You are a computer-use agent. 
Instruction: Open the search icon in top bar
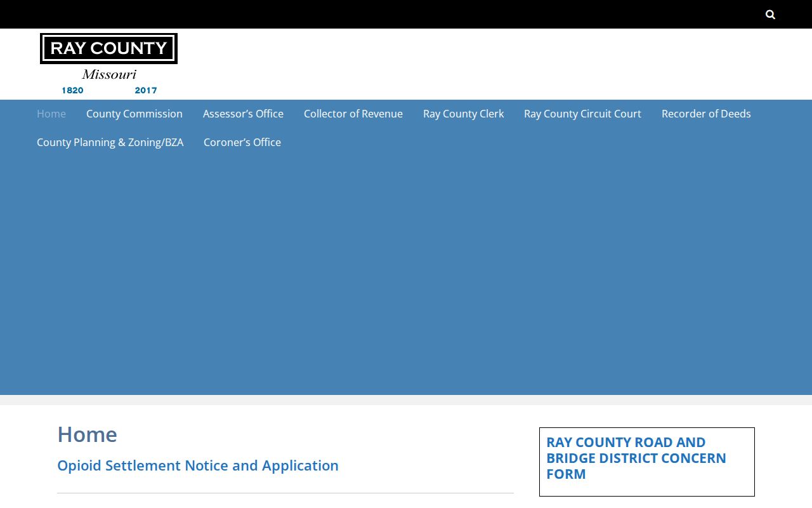770,15
